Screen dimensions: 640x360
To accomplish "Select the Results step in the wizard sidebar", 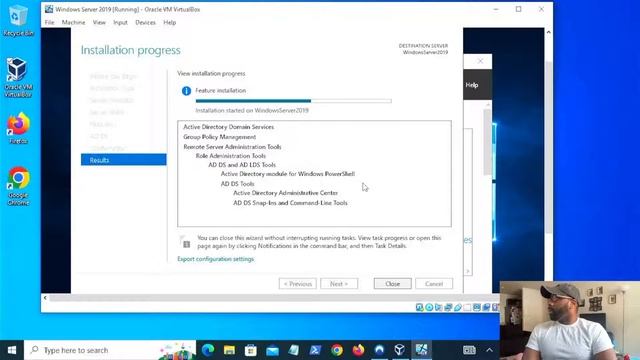I will pos(124,160).
